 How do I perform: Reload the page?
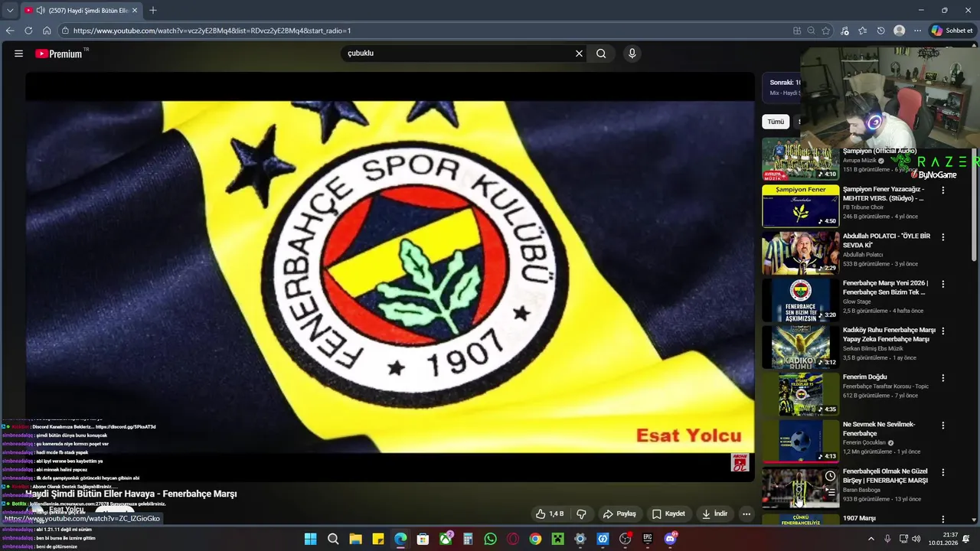click(x=28, y=31)
